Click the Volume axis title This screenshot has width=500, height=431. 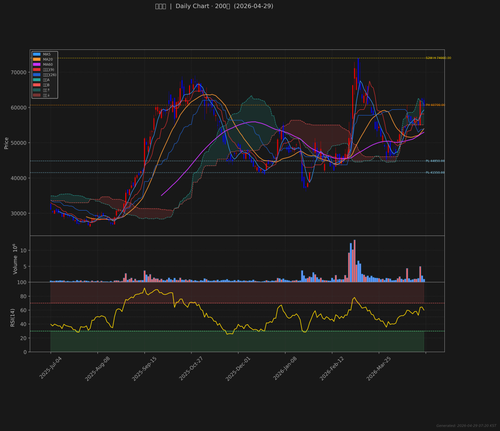click(x=15, y=260)
